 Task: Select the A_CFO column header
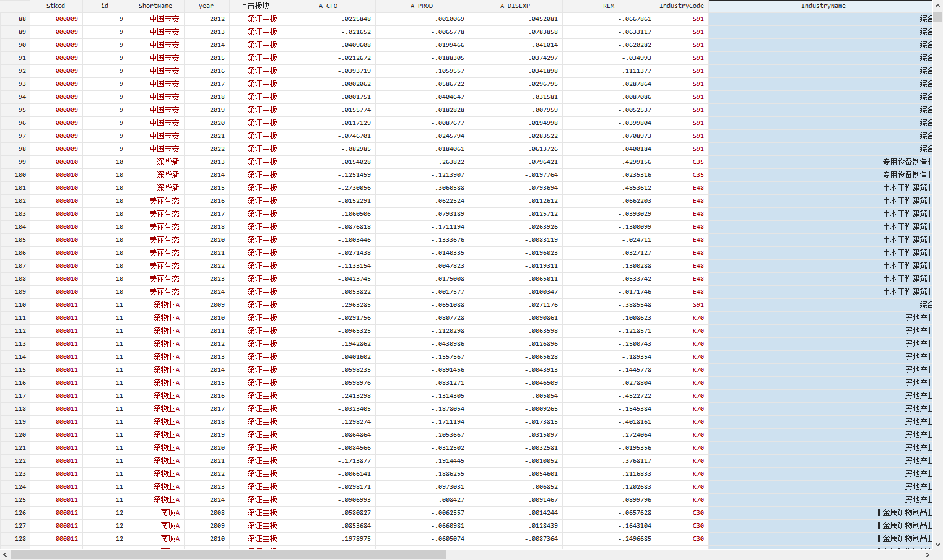click(x=328, y=6)
